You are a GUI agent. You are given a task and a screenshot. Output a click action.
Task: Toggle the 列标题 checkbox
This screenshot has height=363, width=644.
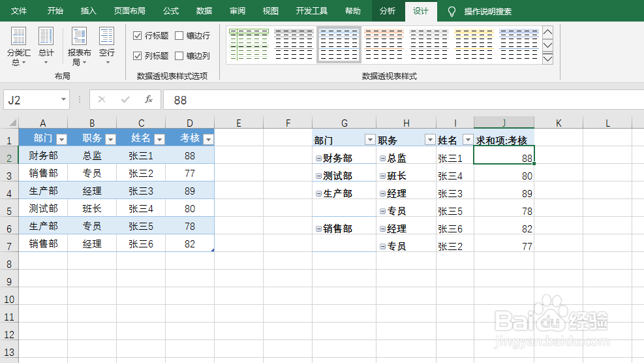(x=138, y=55)
